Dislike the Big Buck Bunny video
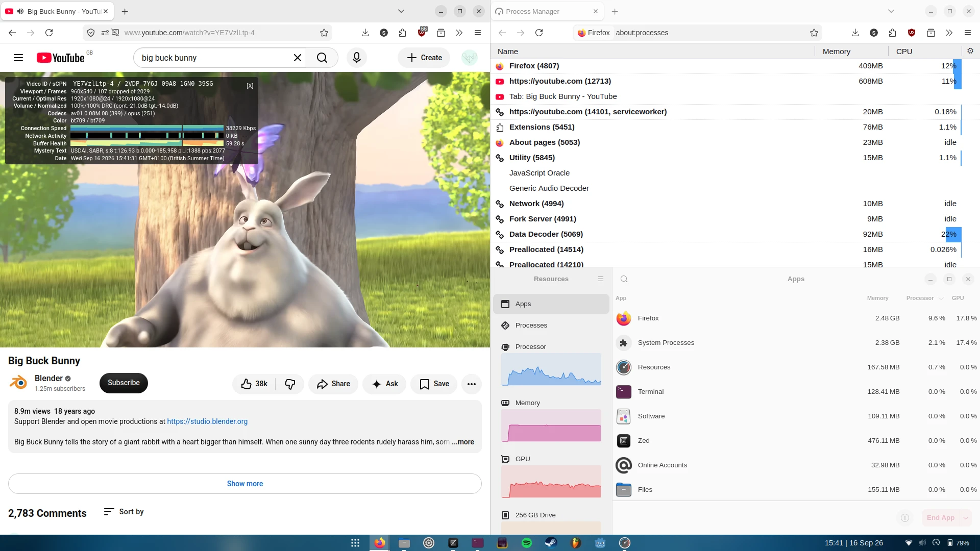The width and height of the screenshot is (980, 551). [x=290, y=384]
